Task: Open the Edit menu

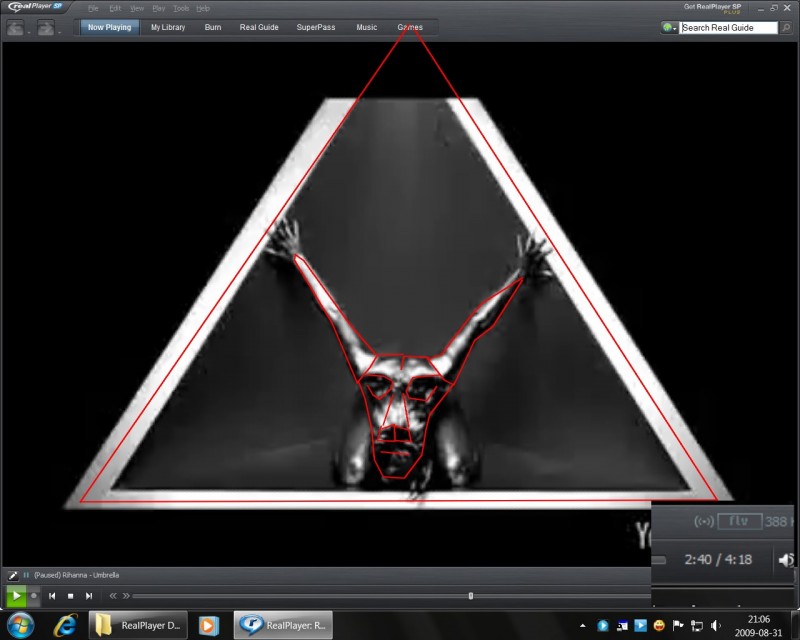Action: pos(115,9)
